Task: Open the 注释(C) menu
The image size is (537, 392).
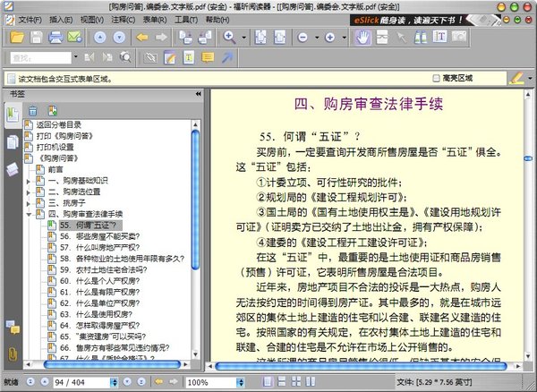Action: (x=123, y=20)
